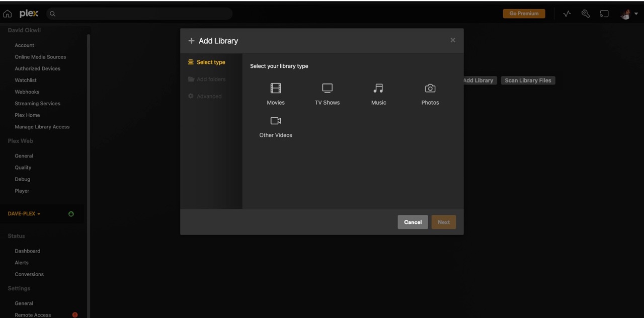Choose the Other Videos library type icon
The image size is (644, 318).
pos(276,121)
